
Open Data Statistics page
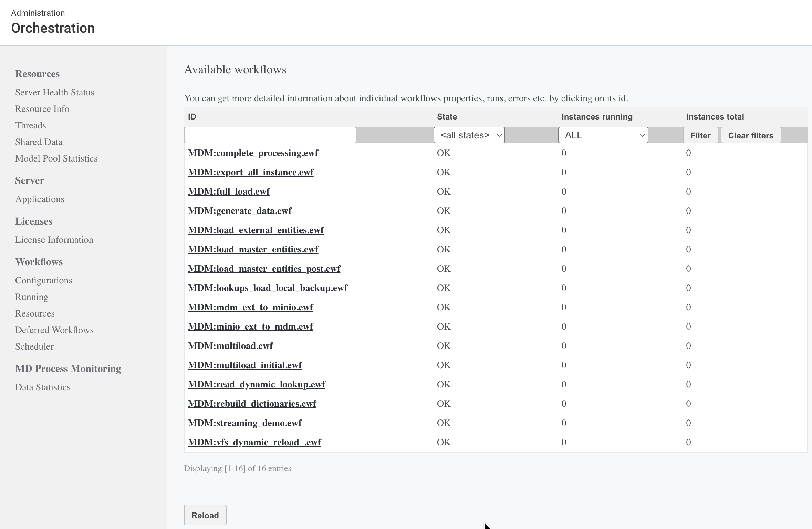[x=43, y=387]
